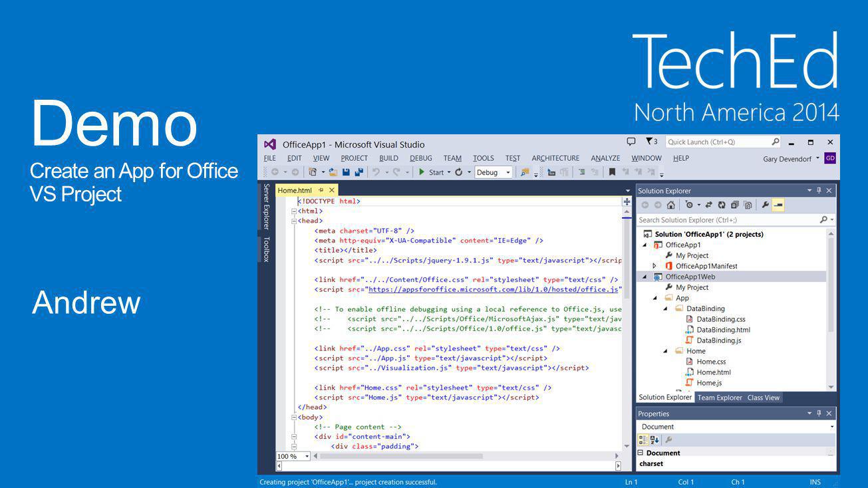This screenshot has width=868, height=488.
Task: Open the BUILD menu
Action: [388, 158]
